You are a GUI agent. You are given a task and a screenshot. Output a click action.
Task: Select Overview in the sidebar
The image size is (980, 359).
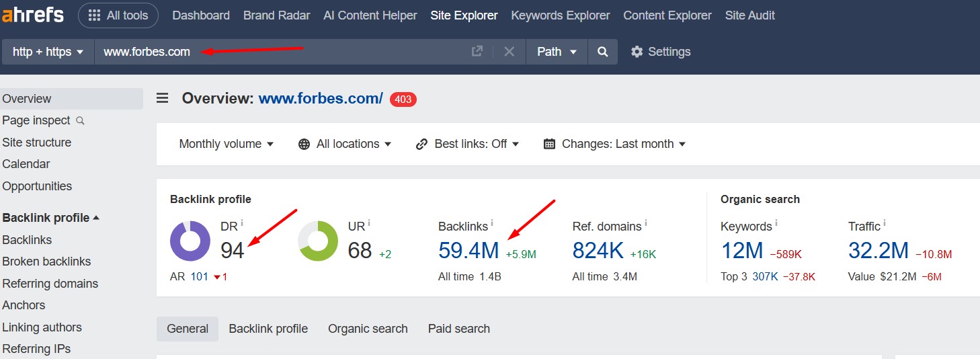71,99
